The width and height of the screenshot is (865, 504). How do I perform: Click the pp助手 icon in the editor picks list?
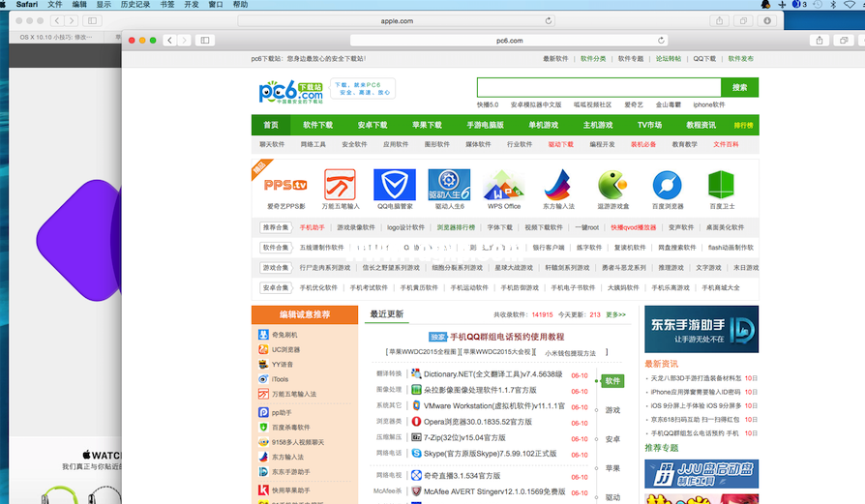[263, 412]
